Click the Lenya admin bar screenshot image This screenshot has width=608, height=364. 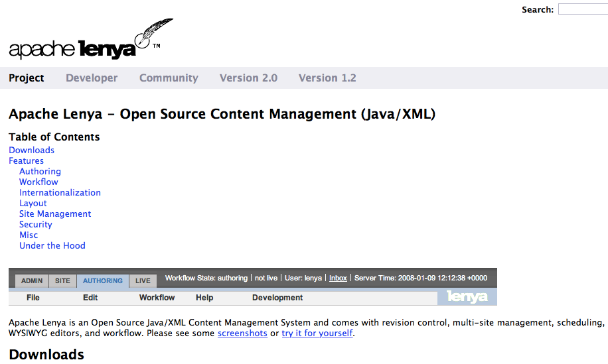pos(252,286)
